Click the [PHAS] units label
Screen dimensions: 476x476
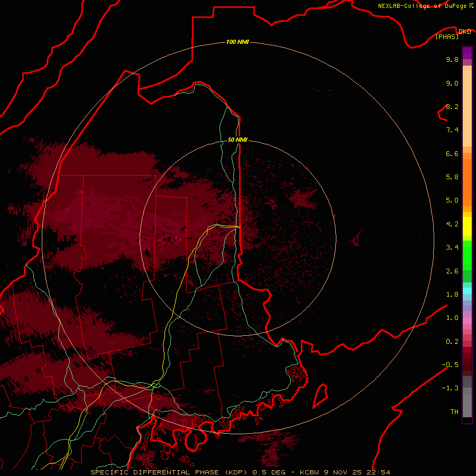coord(447,36)
